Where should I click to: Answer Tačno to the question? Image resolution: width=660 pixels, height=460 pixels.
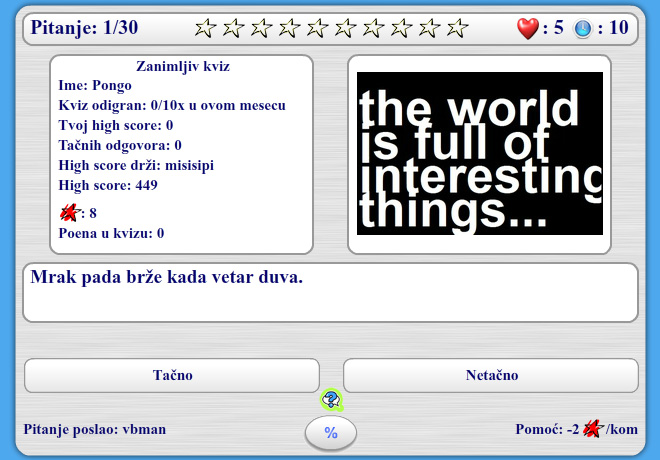pyautogui.click(x=172, y=375)
